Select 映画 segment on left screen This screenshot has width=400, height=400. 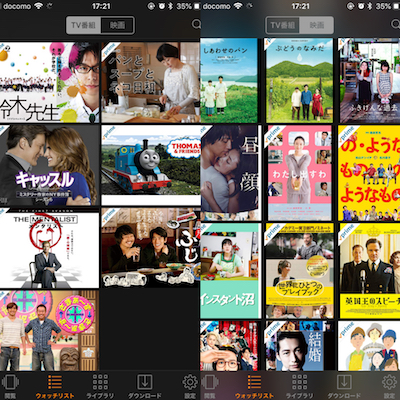[117, 25]
